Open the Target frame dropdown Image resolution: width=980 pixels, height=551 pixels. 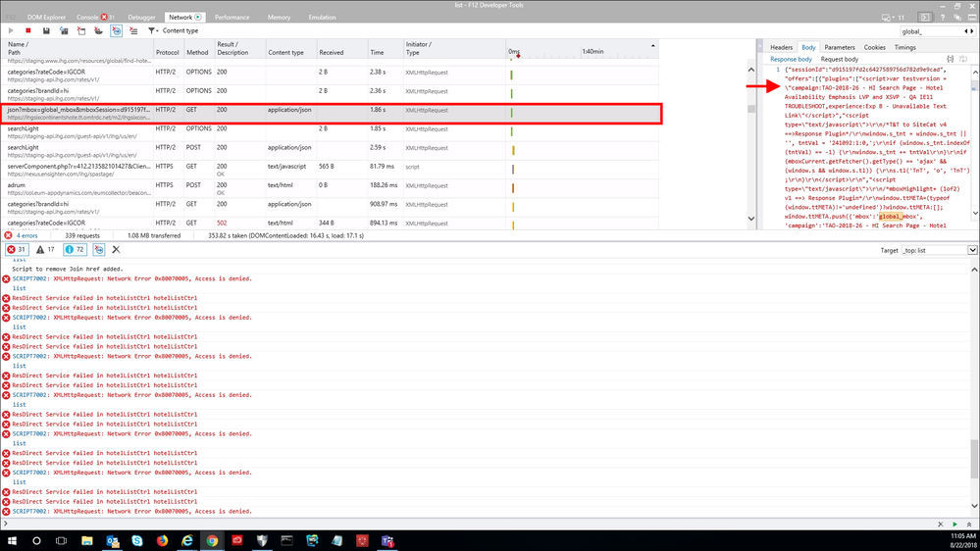coord(939,250)
